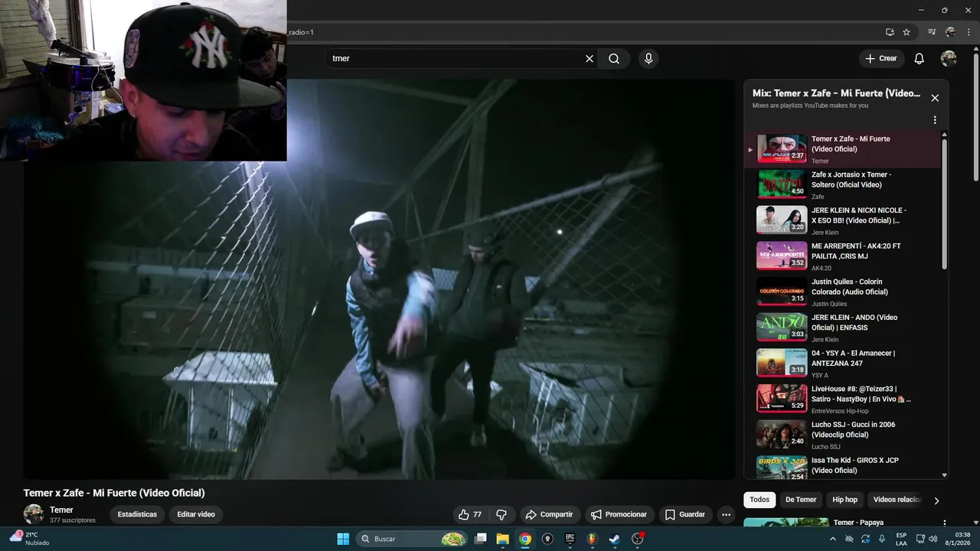Click JERE KLEIN - ANDO title
The height and width of the screenshot is (551, 980).
(x=854, y=322)
